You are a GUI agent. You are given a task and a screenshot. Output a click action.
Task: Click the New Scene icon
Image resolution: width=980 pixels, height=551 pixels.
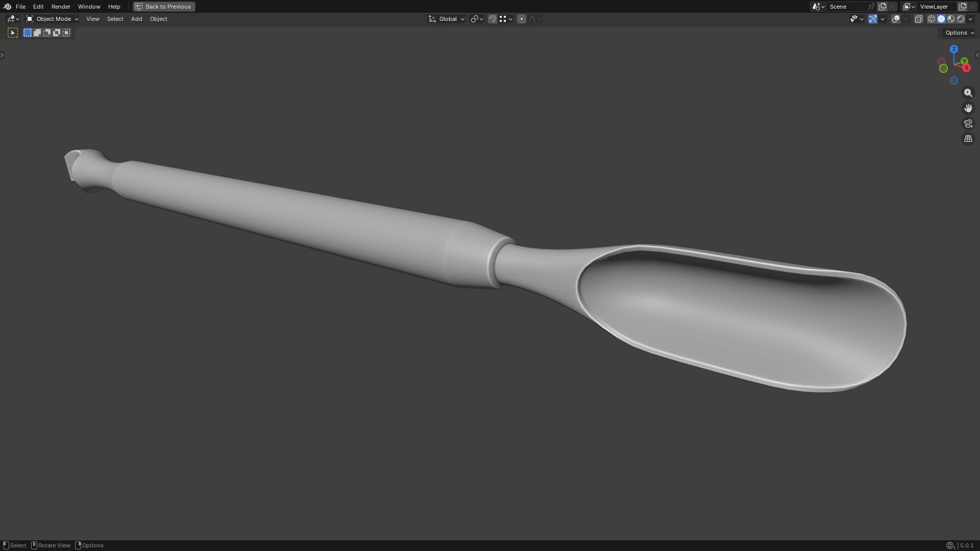[883, 7]
